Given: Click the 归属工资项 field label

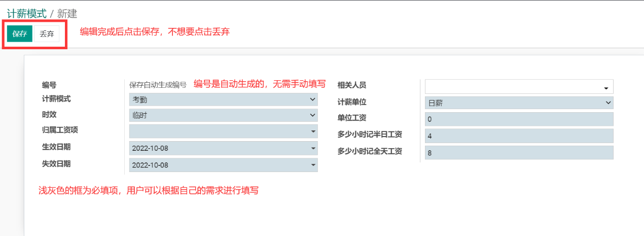Looking at the screenshot, I should pyautogui.click(x=60, y=130).
